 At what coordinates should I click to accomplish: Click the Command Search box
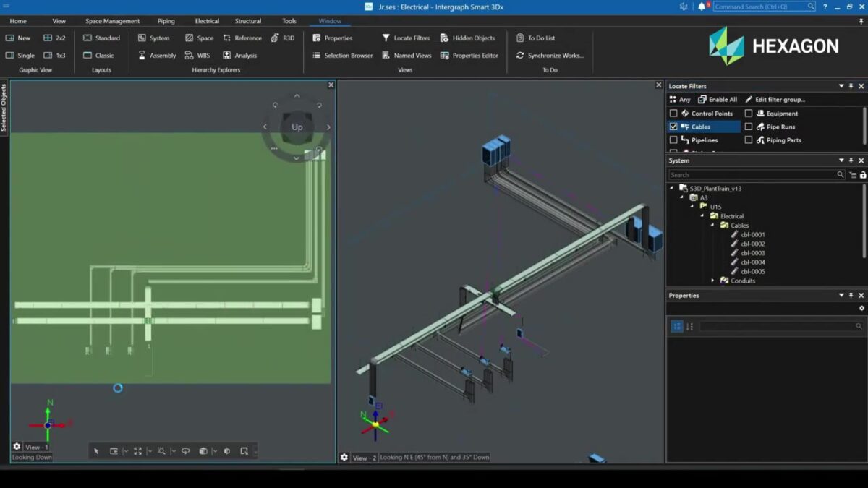(764, 7)
